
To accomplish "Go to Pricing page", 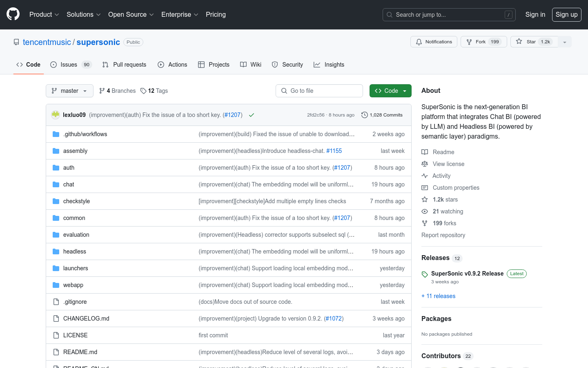I will tap(216, 14).
